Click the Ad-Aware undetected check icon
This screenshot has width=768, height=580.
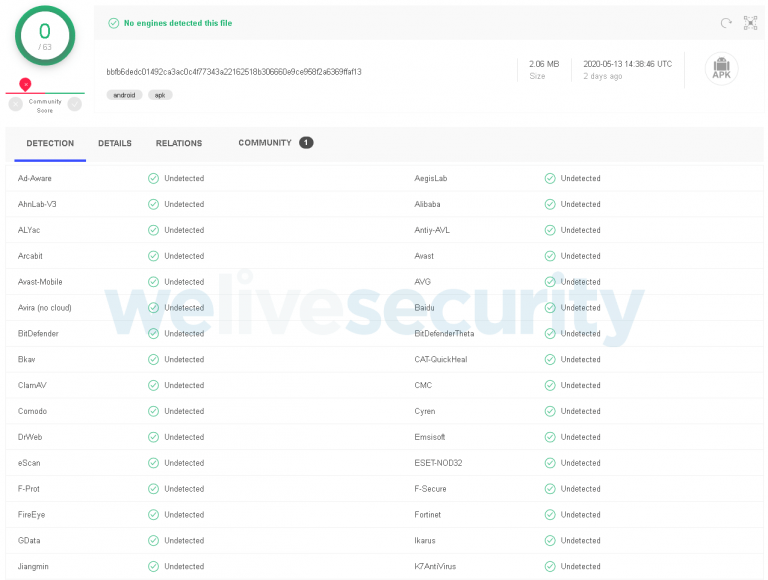[153, 178]
